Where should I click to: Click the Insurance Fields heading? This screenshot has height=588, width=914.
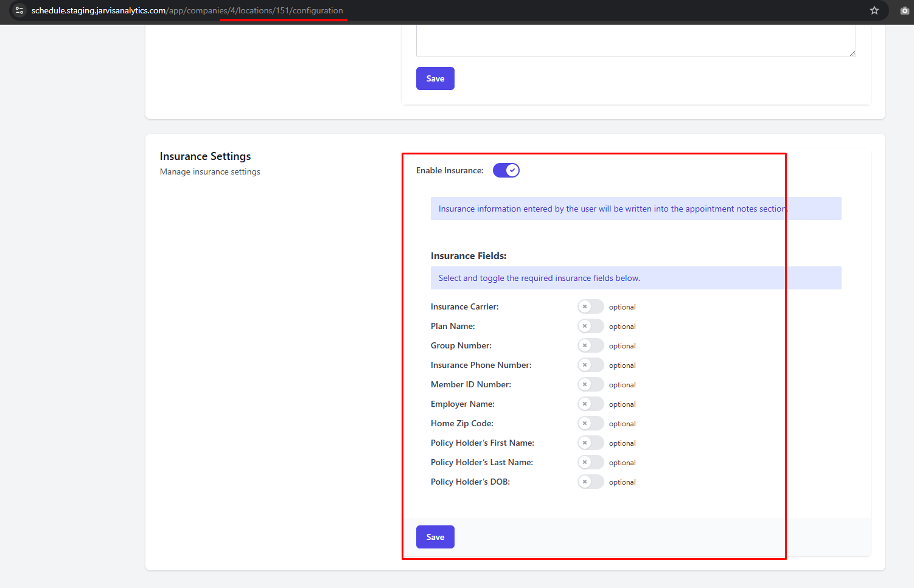coord(469,256)
